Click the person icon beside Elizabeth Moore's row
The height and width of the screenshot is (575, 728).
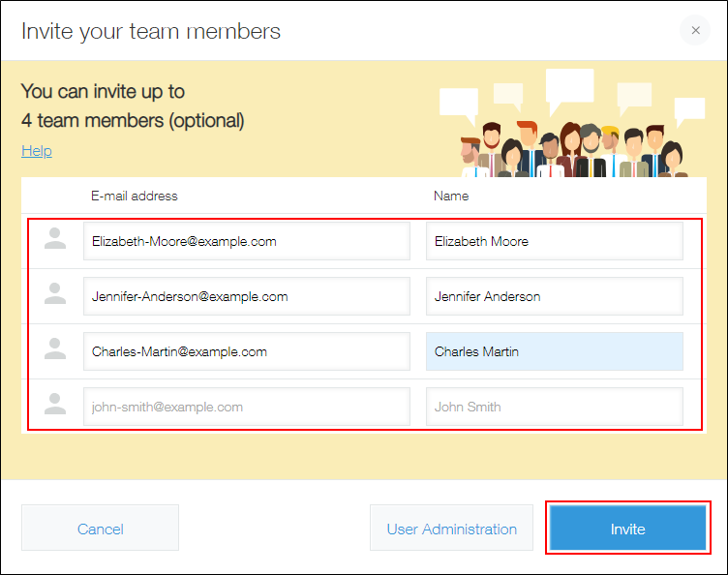pyautogui.click(x=56, y=240)
